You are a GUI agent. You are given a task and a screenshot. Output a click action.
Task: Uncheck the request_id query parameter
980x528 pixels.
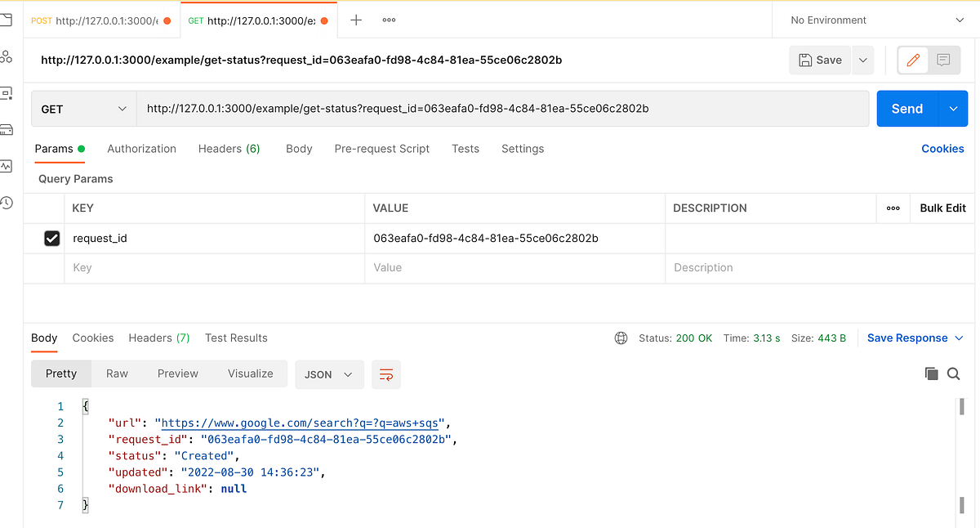[x=51, y=238]
